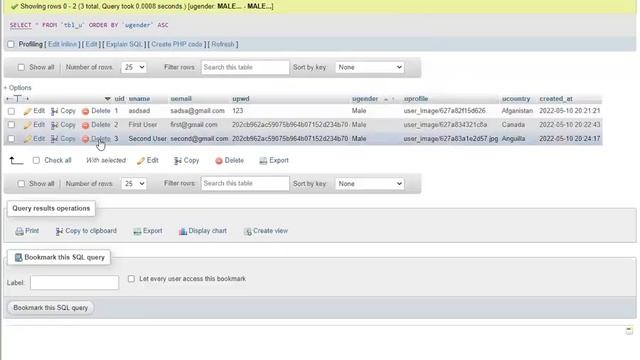The height and width of the screenshot is (360, 640).
Task: Click the Copy icon for First User row
Action: click(x=54, y=125)
